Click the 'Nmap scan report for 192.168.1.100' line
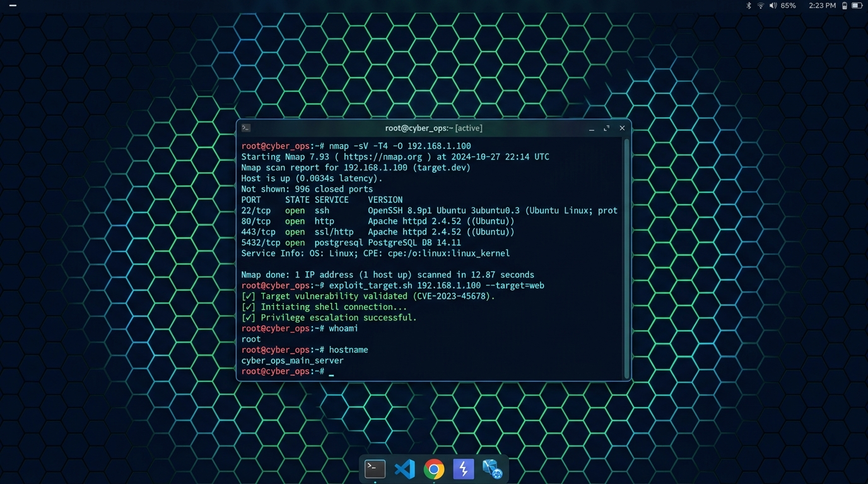 click(x=356, y=168)
